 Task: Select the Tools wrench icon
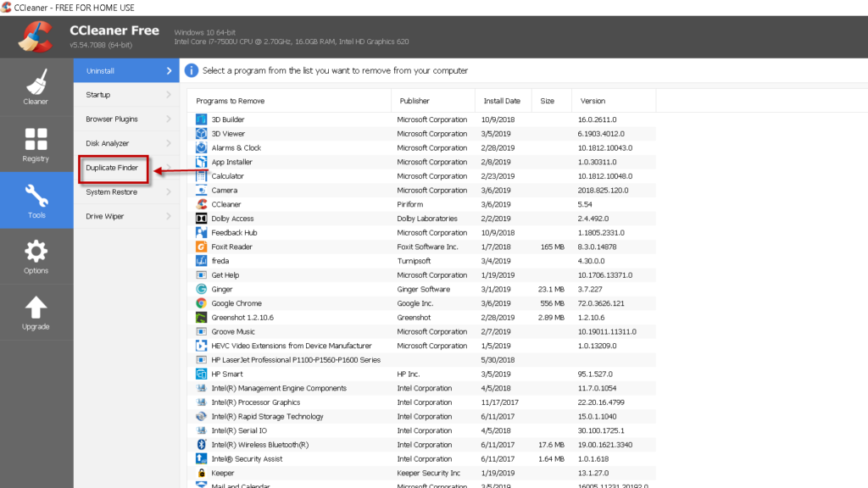coord(36,196)
